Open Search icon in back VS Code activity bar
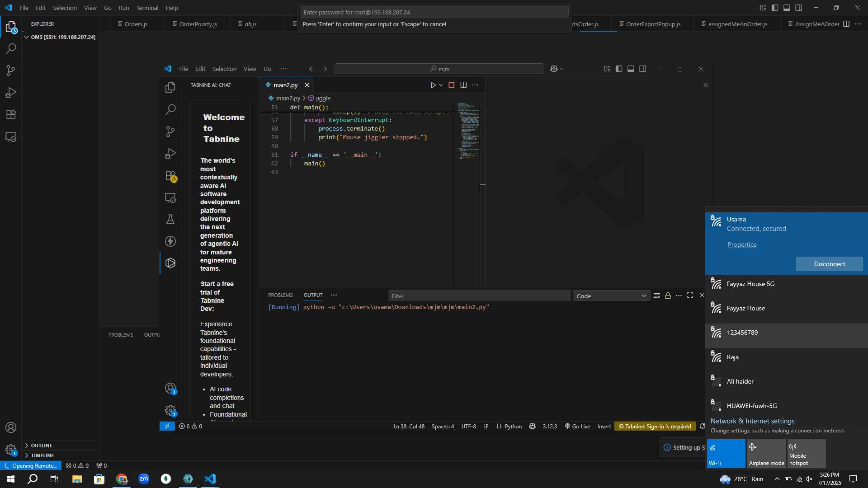The width and height of the screenshot is (868, 488). click(11, 48)
